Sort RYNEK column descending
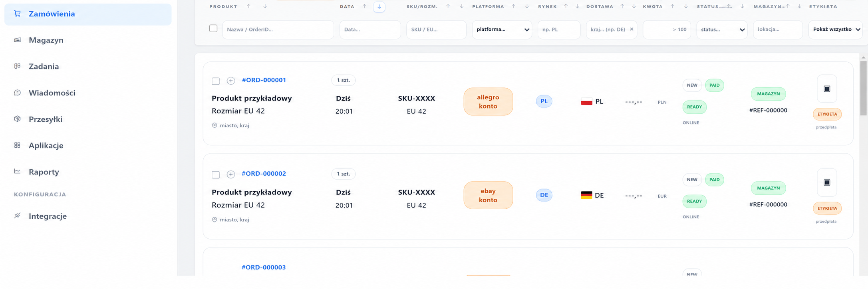Screen dimensions: 868x289 [577, 6]
